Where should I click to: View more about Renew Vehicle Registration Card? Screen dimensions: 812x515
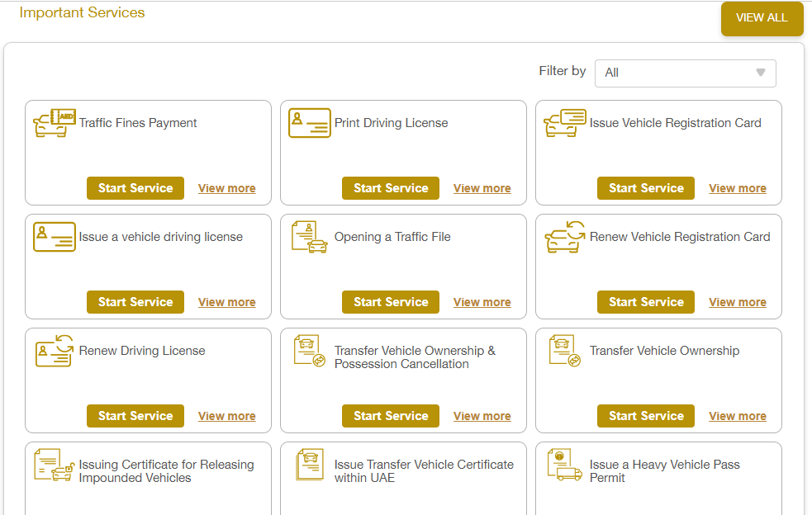[x=738, y=302]
